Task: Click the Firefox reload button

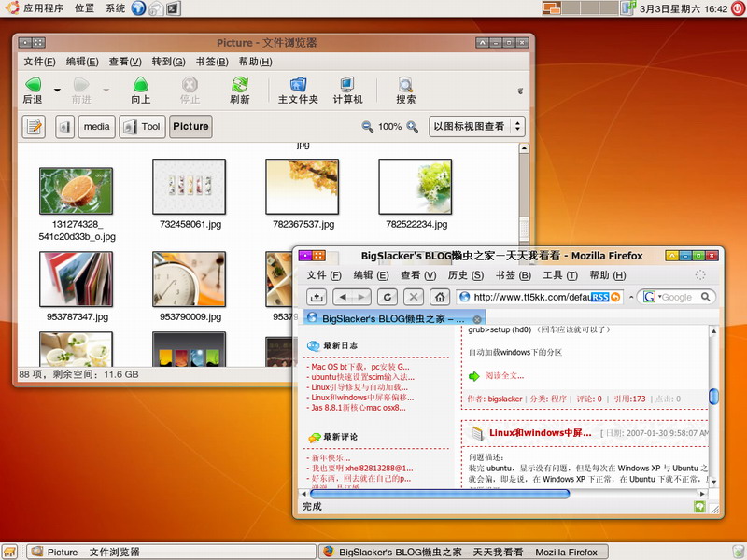Action: point(388,297)
